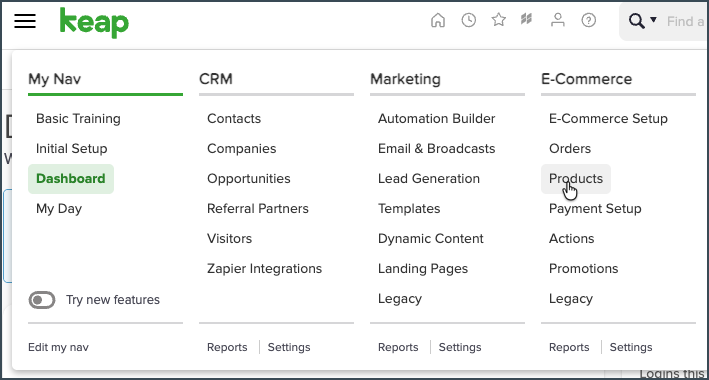The width and height of the screenshot is (709, 380).
Task: Select the My Nav header tab
Action: [55, 79]
